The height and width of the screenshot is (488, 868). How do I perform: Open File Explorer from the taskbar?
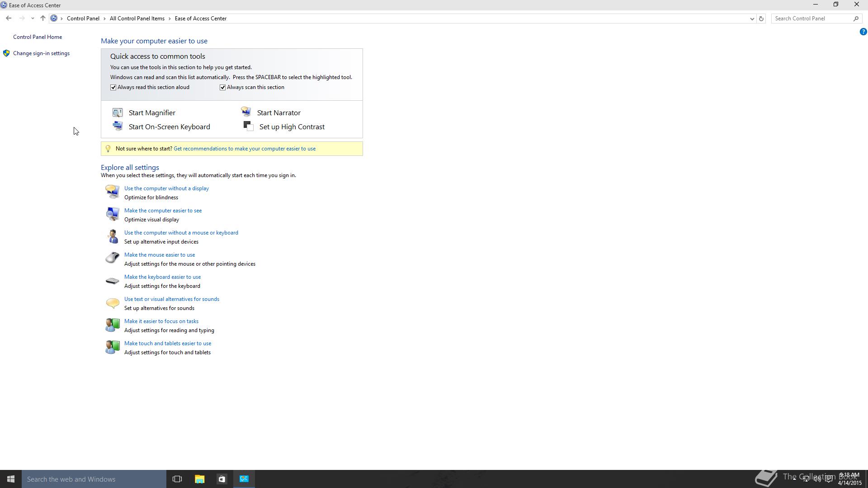[x=199, y=479]
